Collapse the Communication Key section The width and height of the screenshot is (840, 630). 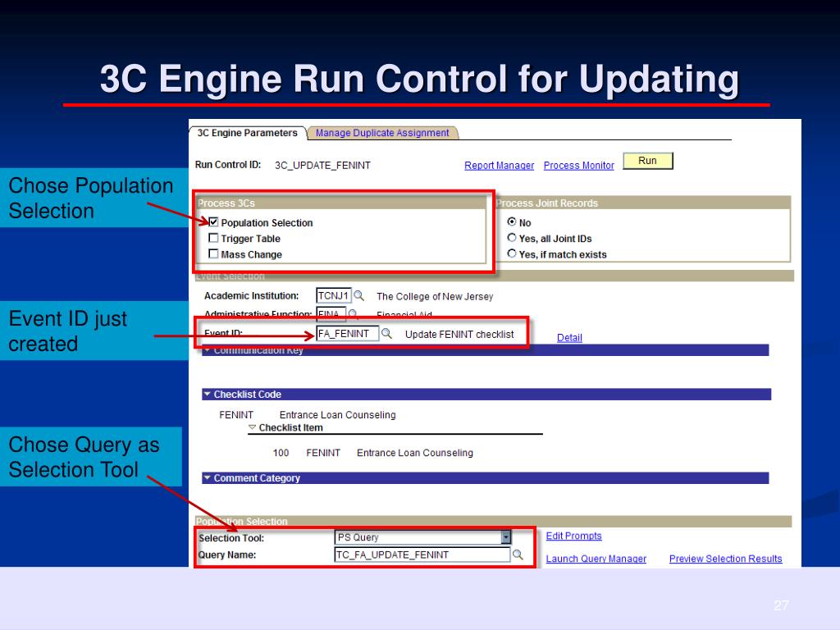pos(208,350)
